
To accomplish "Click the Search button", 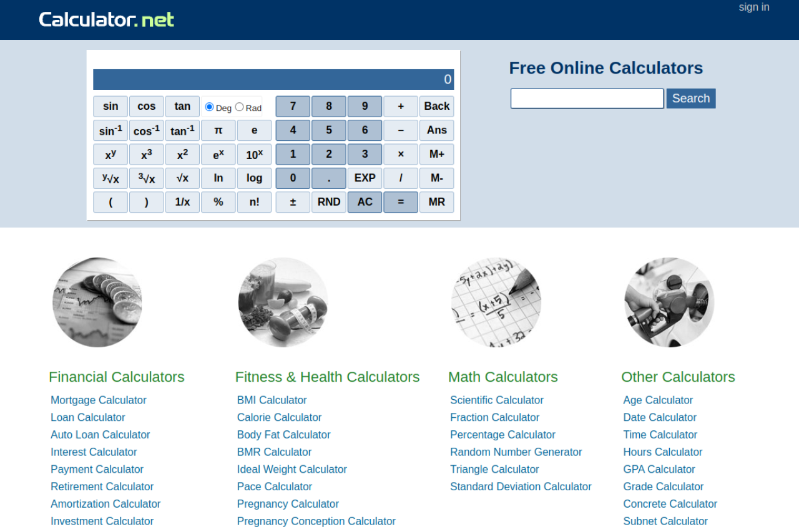I will pos(690,99).
